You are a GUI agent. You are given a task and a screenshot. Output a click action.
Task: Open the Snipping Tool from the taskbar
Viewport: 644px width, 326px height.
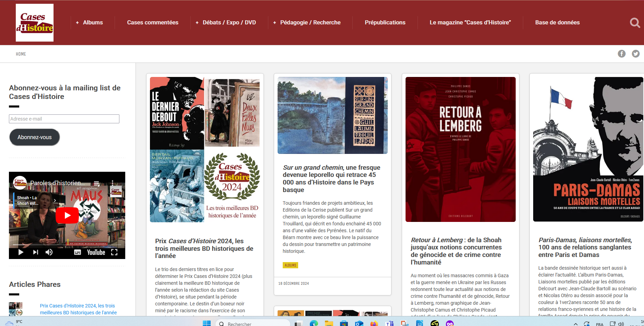[405, 324]
